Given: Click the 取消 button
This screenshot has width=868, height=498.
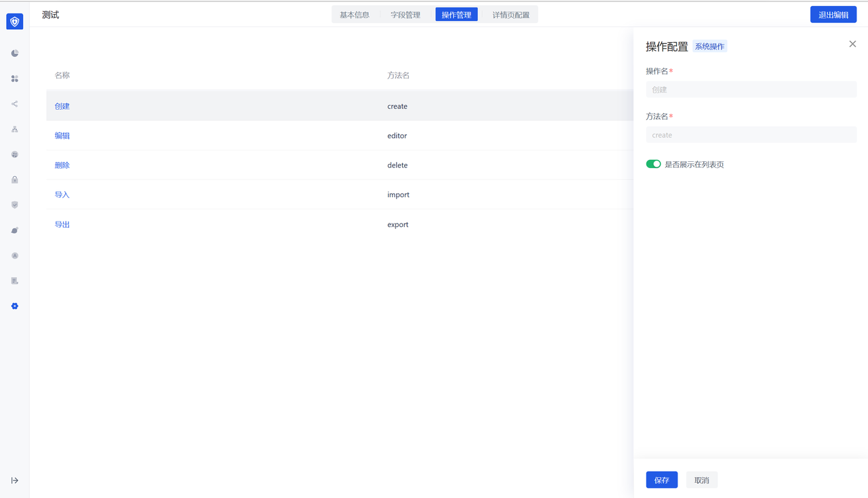Looking at the screenshot, I should 702,480.
